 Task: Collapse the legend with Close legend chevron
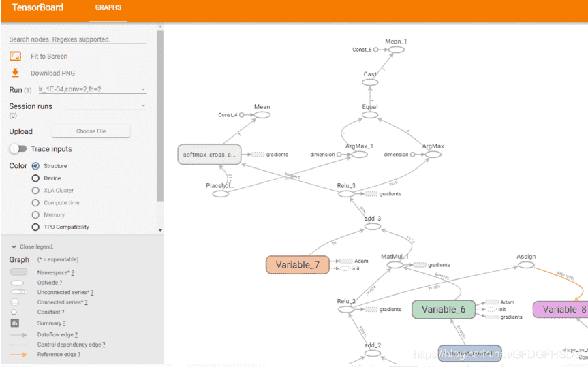point(14,246)
